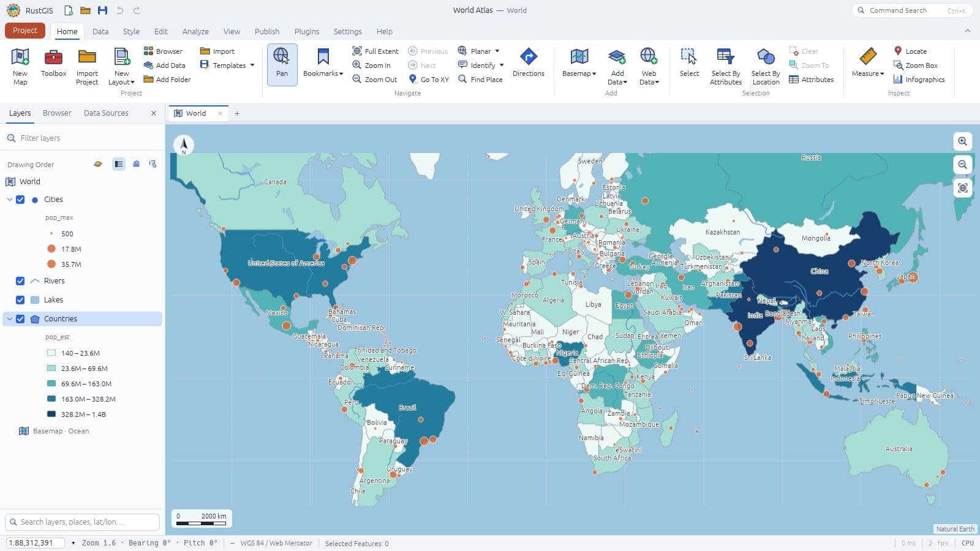
Task: Click the Project button
Action: pos(25,31)
